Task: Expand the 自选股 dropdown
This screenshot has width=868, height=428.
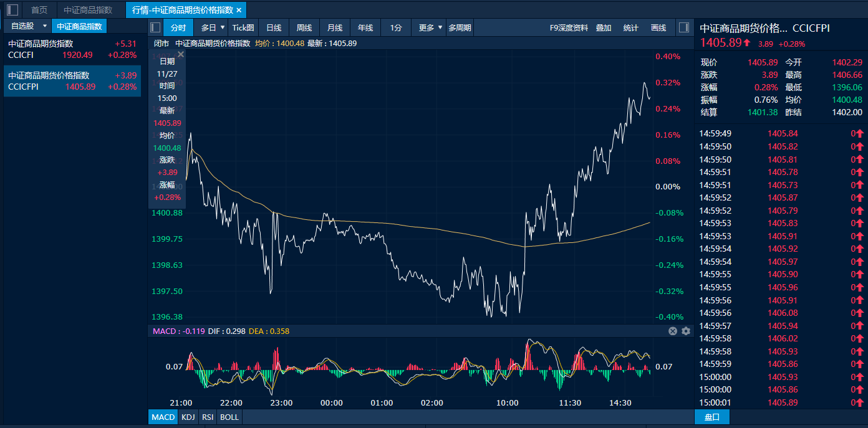Action: [44, 26]
